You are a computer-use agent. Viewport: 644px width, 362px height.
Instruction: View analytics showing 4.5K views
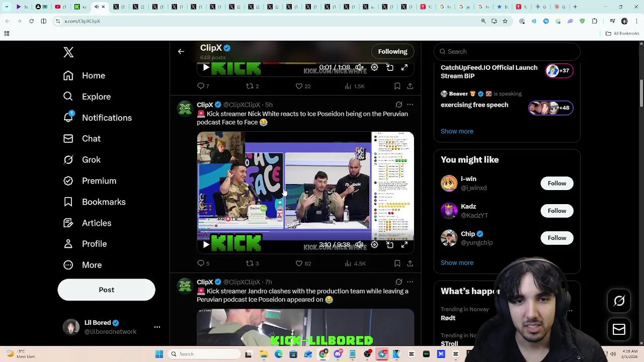(355, 263)
